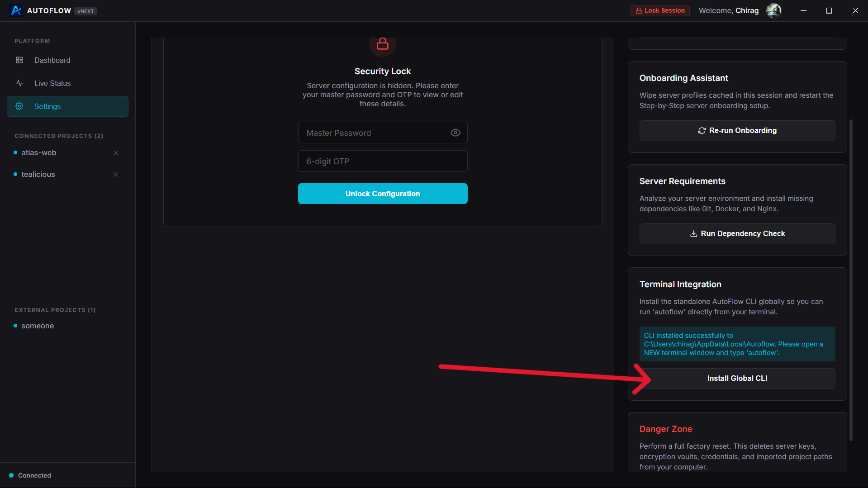Screen dimensions: 868x488
Task: Open the Live Status page
Action: point(67,83)
